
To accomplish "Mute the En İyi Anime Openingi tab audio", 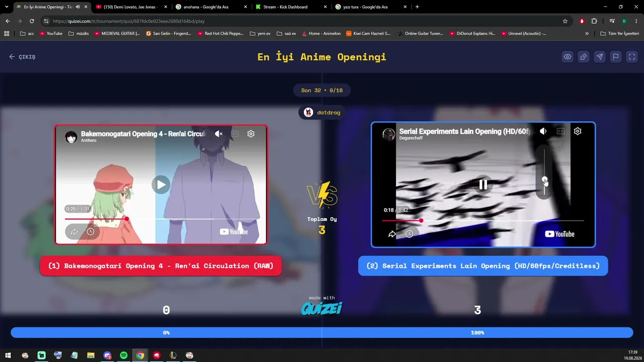I will point(77,7).
